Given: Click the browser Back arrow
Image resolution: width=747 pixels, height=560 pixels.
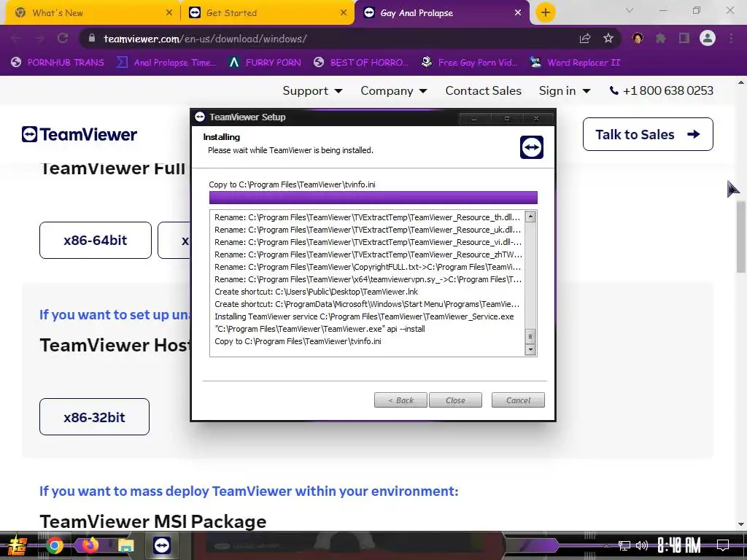Looking at the screenshot, I should [16, 39].
